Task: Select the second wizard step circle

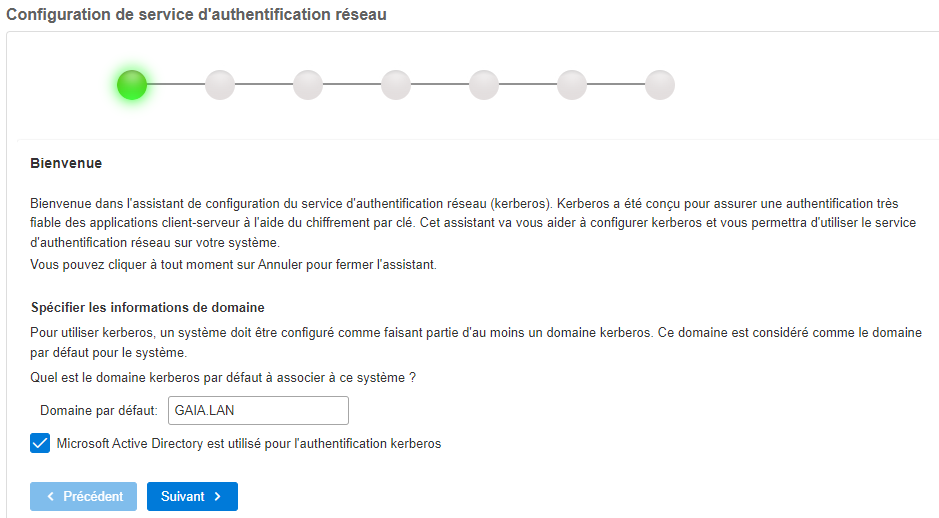Action: 220,84
